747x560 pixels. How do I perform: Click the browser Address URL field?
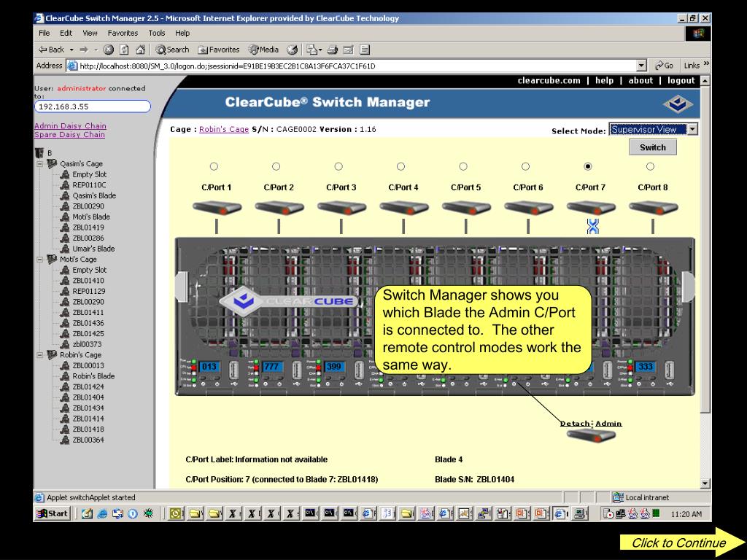[x=356, y=66]
